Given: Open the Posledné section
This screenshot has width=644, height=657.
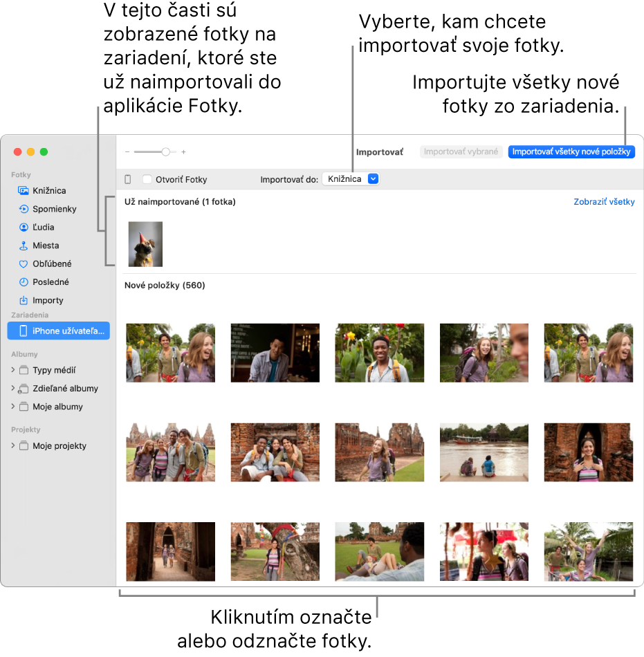Looking at the screenshot, I should coord(48,281).
